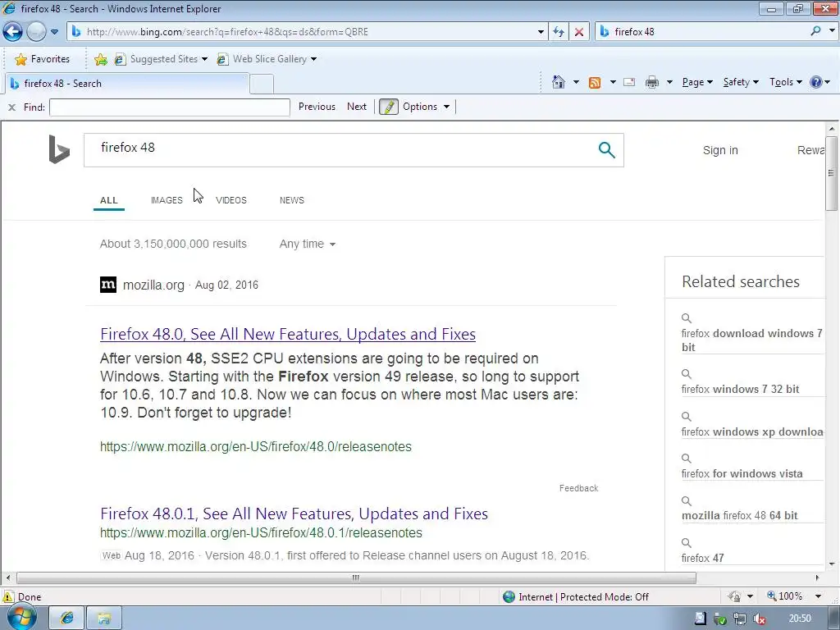Image resolution: width=840 pixels, height=630 pixels.
Task: Click the Next find result button
Action: coord(357,107)
